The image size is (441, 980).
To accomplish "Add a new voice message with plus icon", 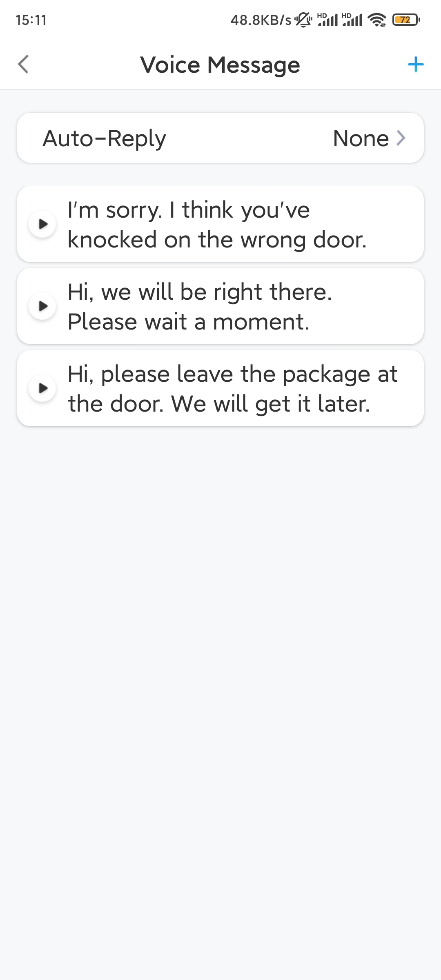I will [416, 65].
